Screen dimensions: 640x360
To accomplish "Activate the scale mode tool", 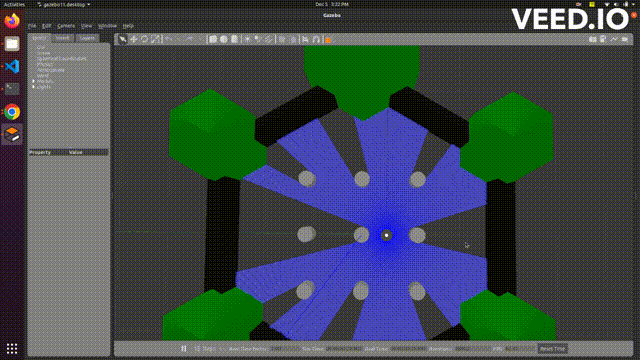I will 156,39.
